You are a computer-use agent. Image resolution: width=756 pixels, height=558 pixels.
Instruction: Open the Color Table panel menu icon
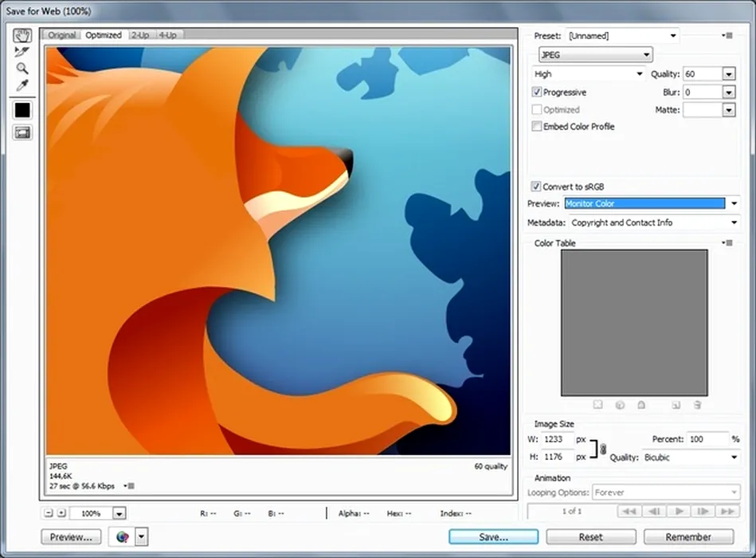pos(727,243)
